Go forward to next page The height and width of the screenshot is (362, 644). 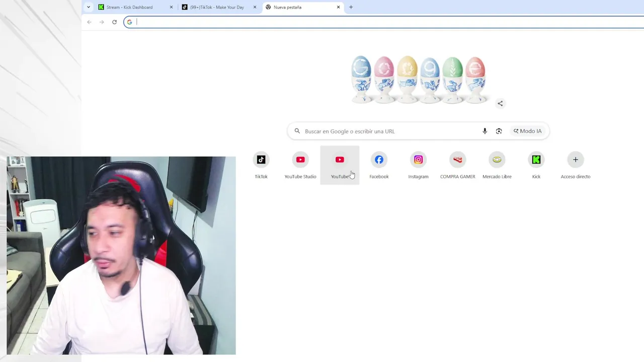pos(102,22)
